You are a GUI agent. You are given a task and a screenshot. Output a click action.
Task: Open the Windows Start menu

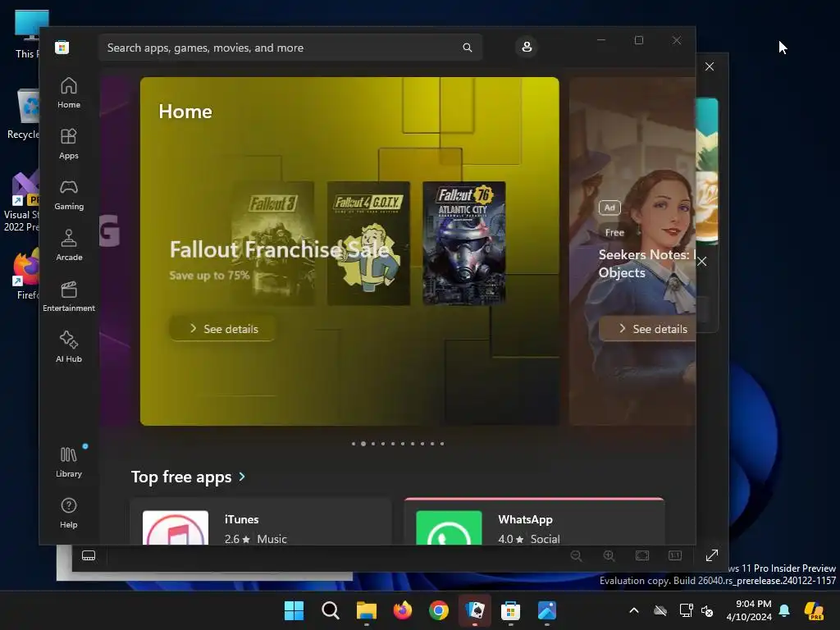(x=294, y=610)
